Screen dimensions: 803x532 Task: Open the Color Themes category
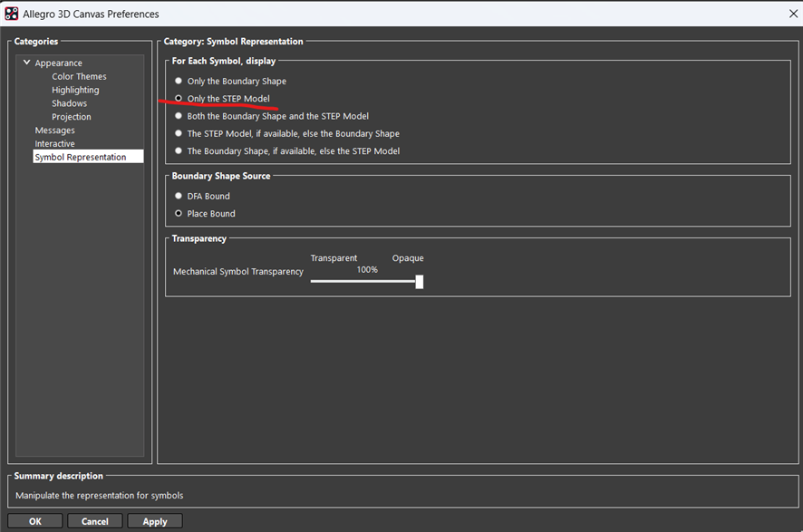coord(79,76)
